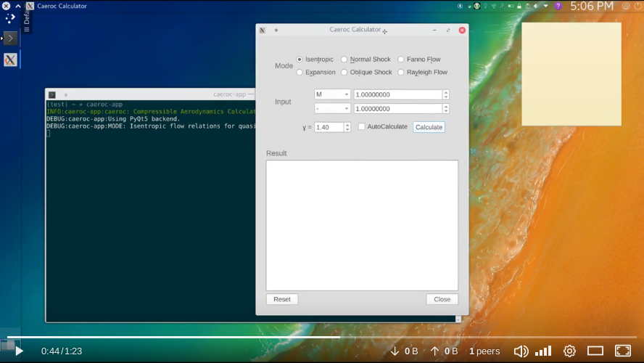The image size is (644, 363).
Task: Click the WiFi network icon in the tray
Action: click(x=494, y=6)
